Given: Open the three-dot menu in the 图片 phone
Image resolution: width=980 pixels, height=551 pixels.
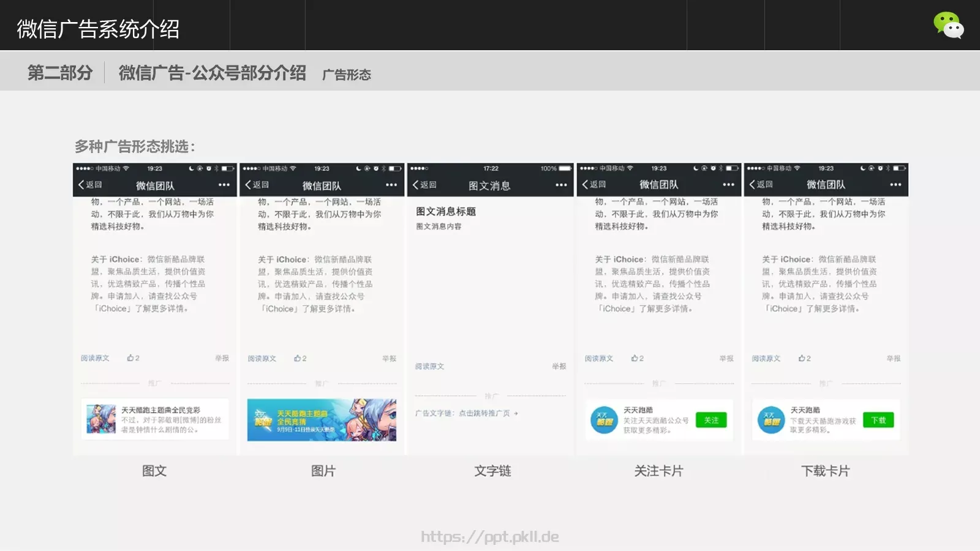Looking at the screenshot, I should pos(391,185).
